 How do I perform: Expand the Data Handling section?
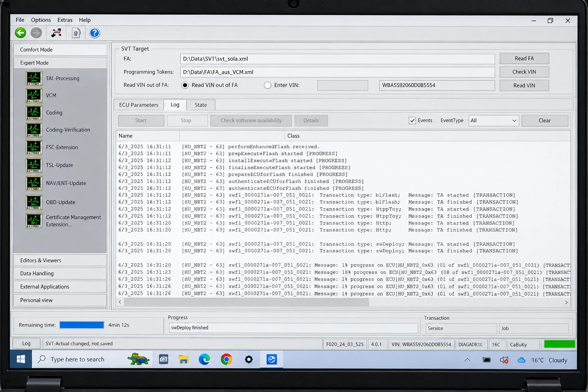coord(60,273)
